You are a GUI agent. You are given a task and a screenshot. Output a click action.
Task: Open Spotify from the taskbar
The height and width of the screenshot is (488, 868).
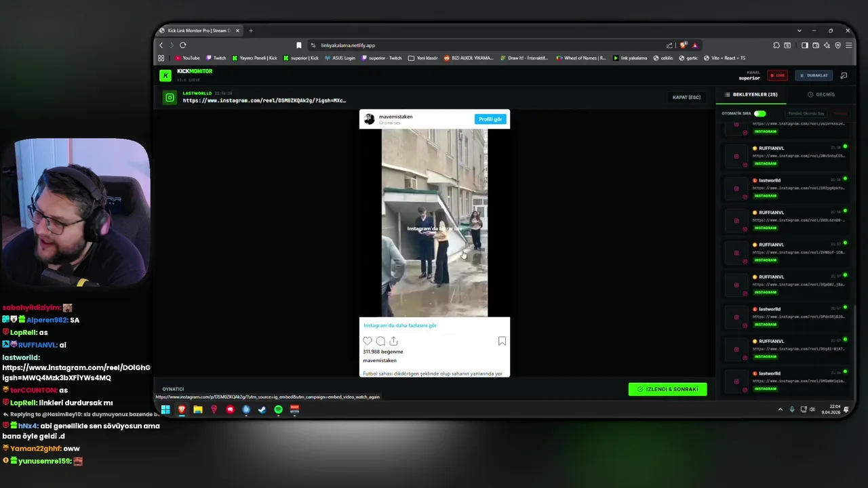tap(278, 409)
